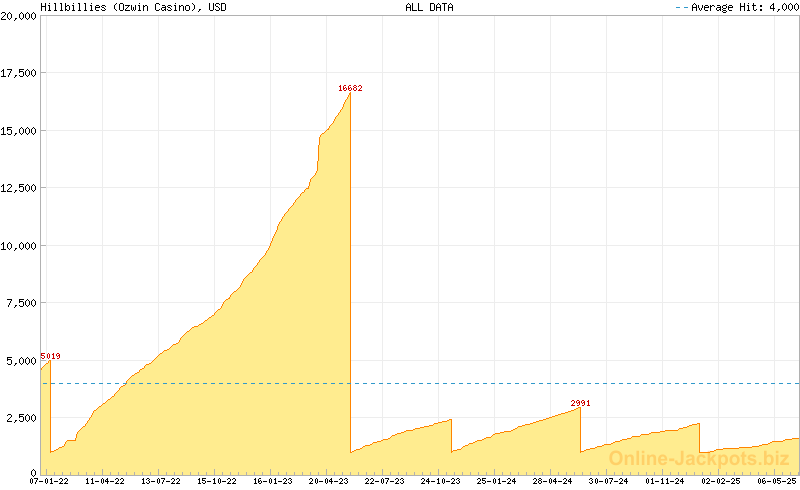Image resolution: width=800 pixels, height=490 pixels.
Task: Click the Hillbillies (Ozwin Casino) chart title
Action: [133, 7]
